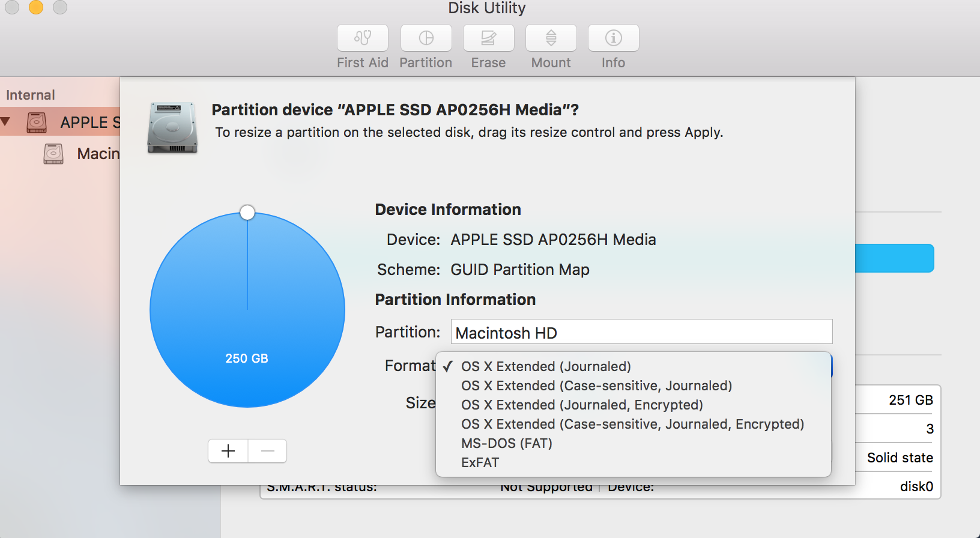Click the Mount toolbar icon

551,38
